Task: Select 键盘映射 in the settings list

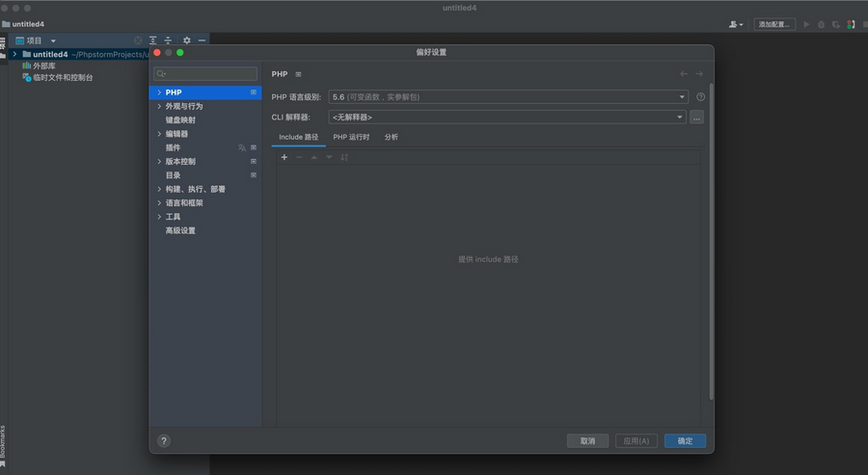Action: pos(180,120)
